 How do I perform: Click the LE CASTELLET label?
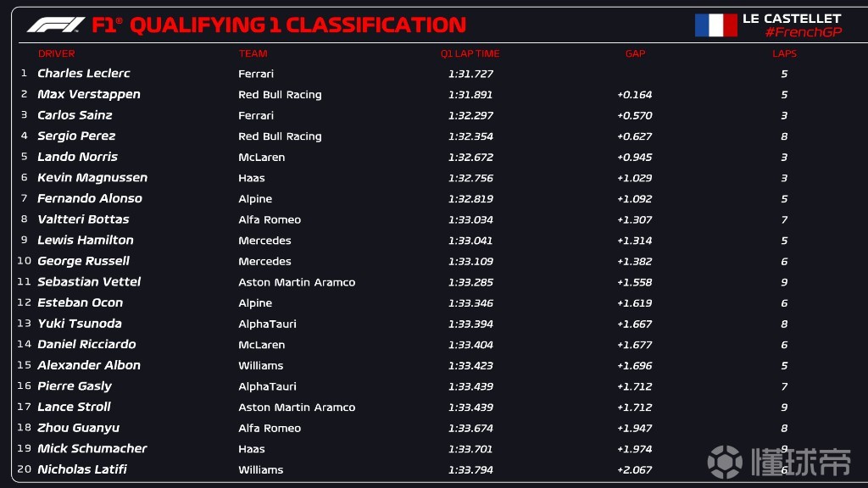click(x=792, y=19)
